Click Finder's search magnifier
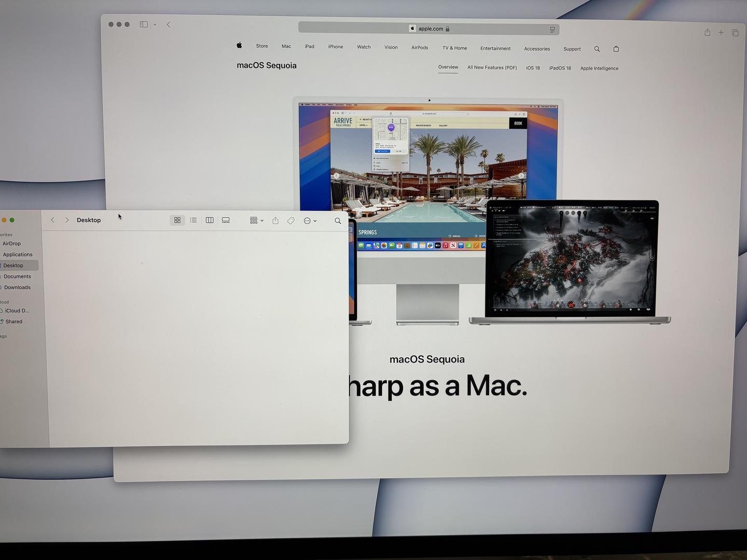Image resolution: width=747 pixels, height=560 pixels. coord(338,221)
